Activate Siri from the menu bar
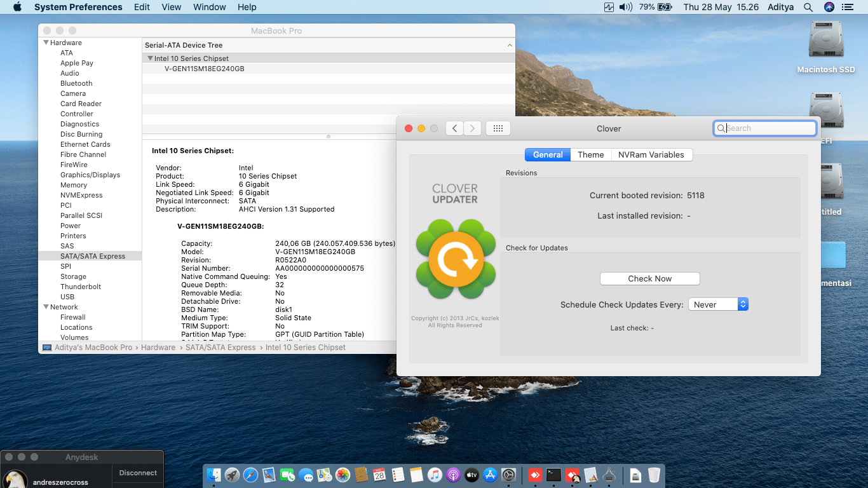The width and height of the screenshot is (868, 488). (829, 7)
